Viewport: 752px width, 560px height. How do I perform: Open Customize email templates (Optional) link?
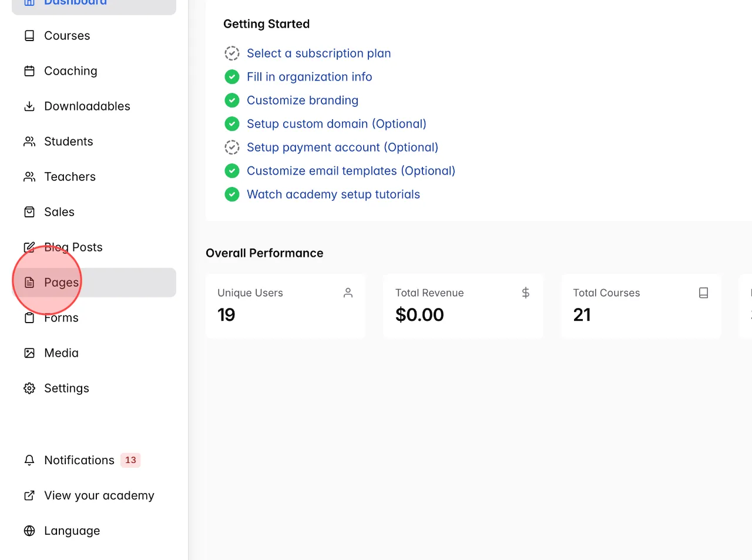[351, 171]
